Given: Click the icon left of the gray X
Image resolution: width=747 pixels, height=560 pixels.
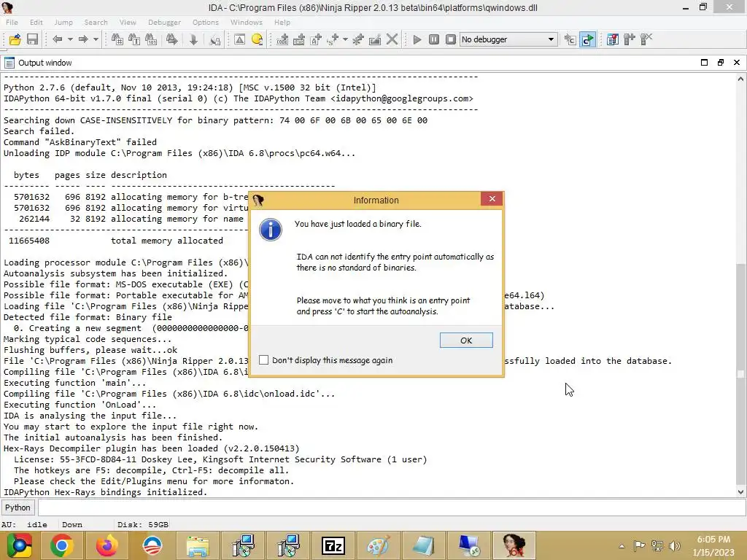Looking at the screenshot, I should [x=375, y=39].
